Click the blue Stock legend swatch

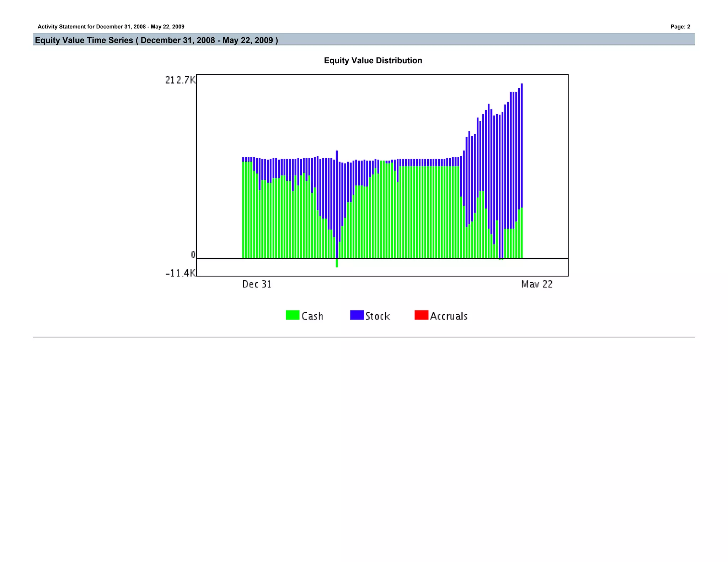pos(357,315)
